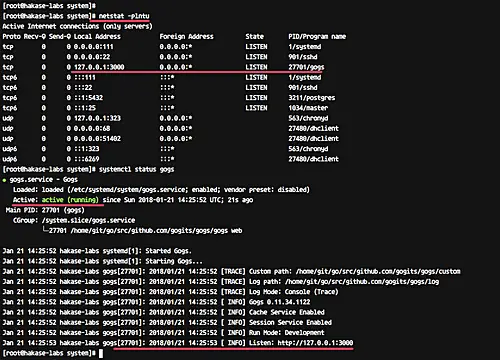
Task: Click the systemctl status gogs command
Action: click(136, 169)
